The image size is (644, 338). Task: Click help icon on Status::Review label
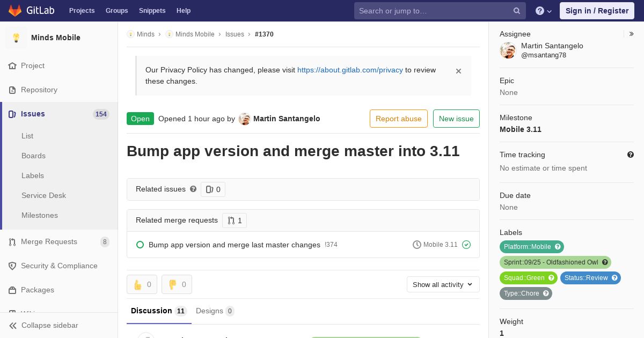pos(614,278)
